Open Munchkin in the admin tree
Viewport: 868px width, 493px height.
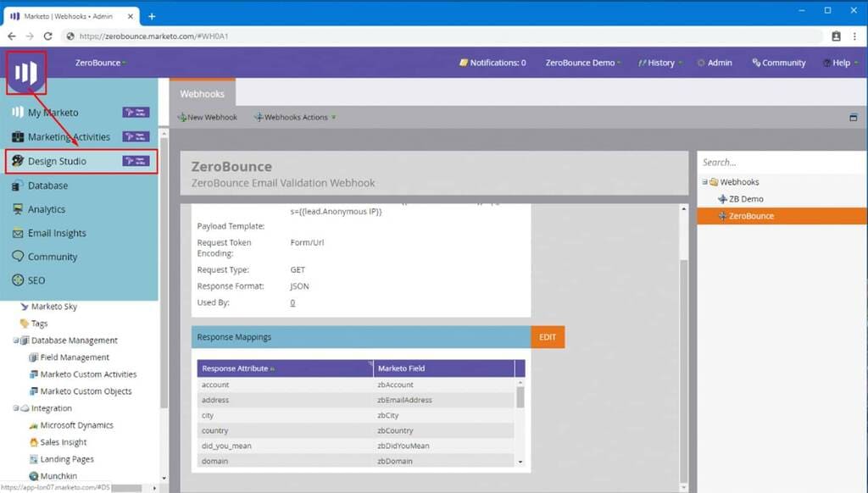pos(58,476)
